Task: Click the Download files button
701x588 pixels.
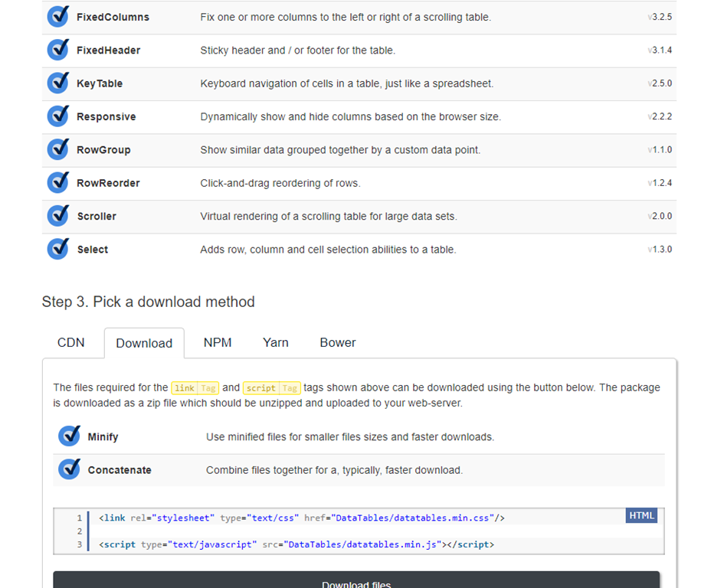Action: click(356, 580)
